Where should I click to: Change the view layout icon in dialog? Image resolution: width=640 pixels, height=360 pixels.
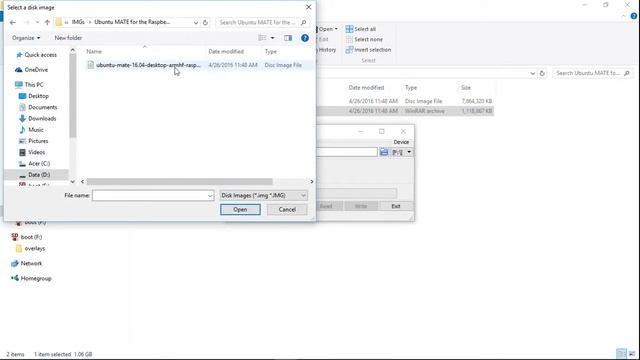pyautogui.click(x=262, y=38)
